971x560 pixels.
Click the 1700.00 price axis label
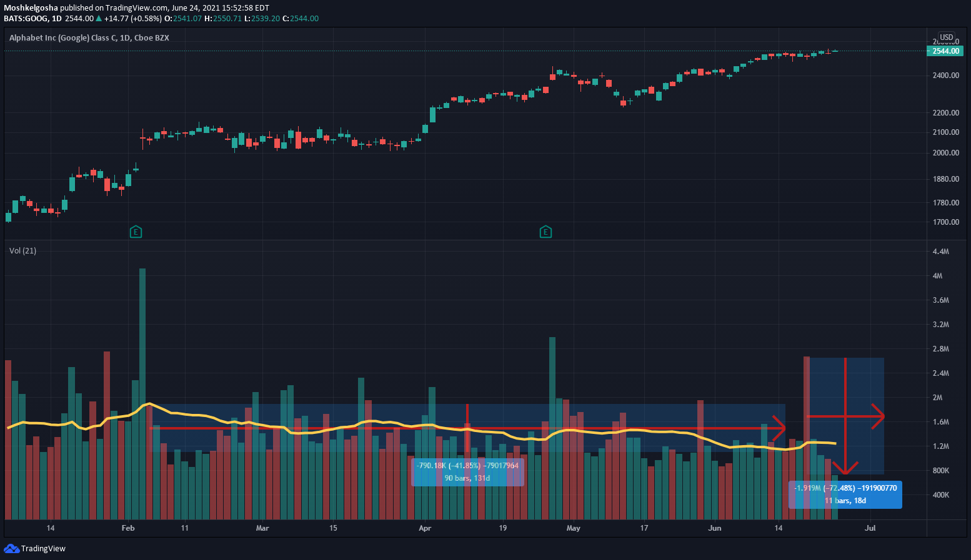point(945,222)
